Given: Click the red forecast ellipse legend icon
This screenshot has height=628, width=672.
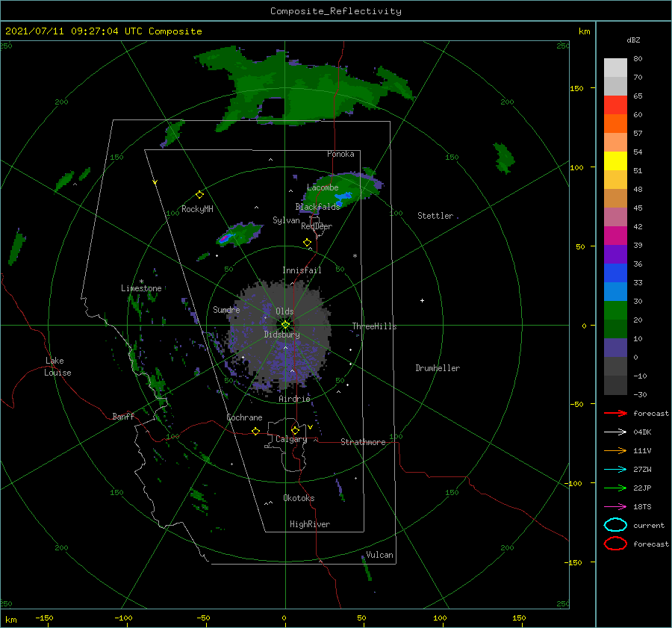Looking at the screenshot, I should coord(615,544).
